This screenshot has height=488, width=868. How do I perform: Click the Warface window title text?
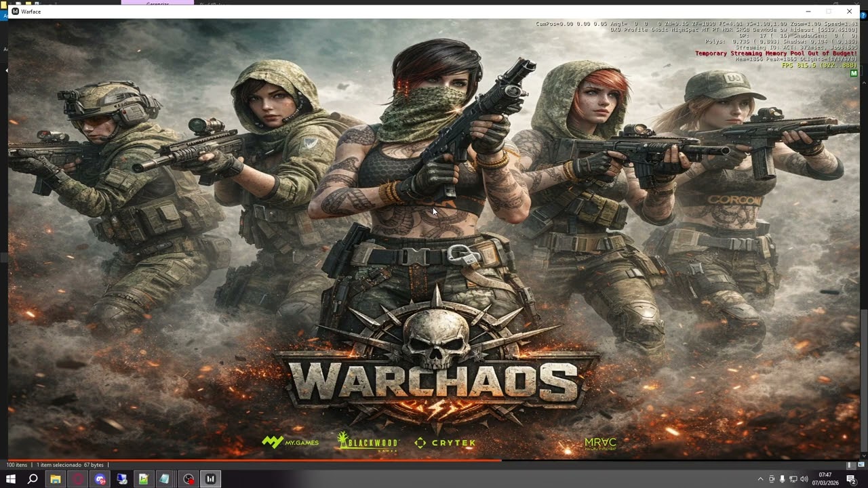[31, 12]
